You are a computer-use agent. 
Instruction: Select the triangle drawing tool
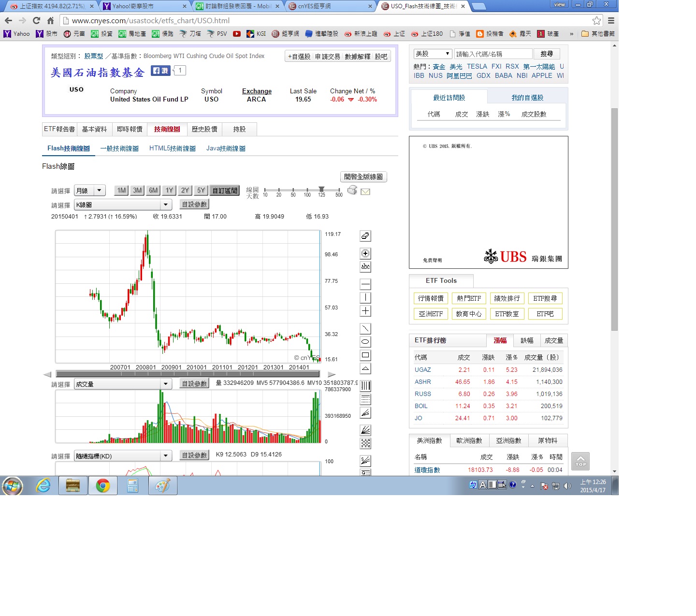click(x=365, y=368)
